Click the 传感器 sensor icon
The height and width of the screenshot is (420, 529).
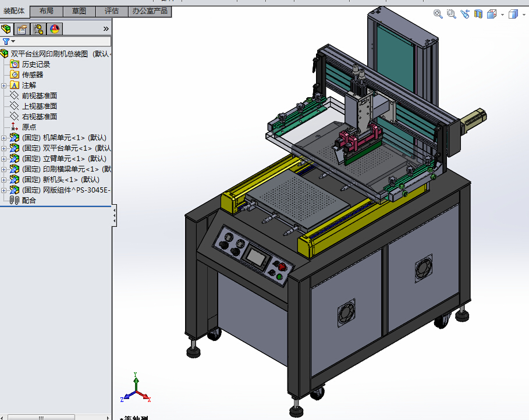pos(15,74)
